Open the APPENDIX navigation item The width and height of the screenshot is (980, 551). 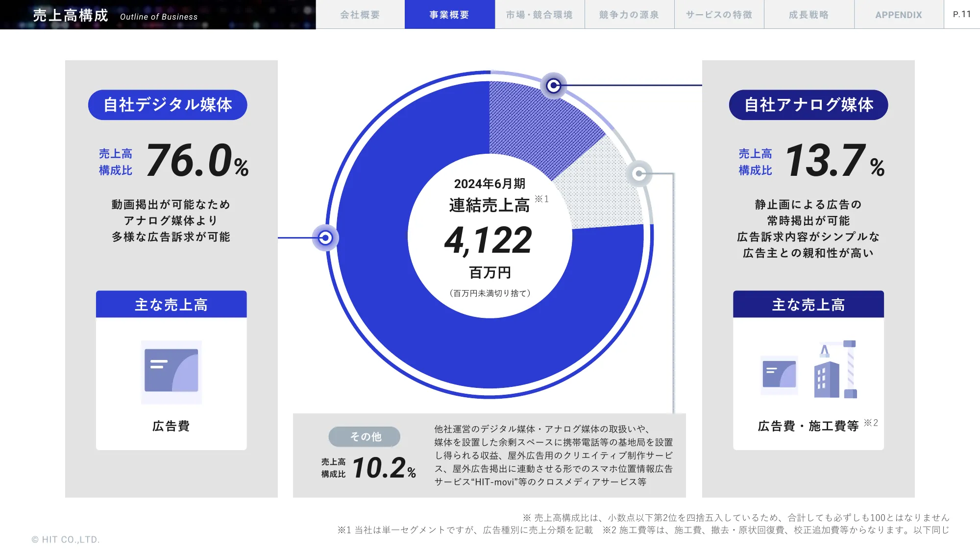[898, 14]
